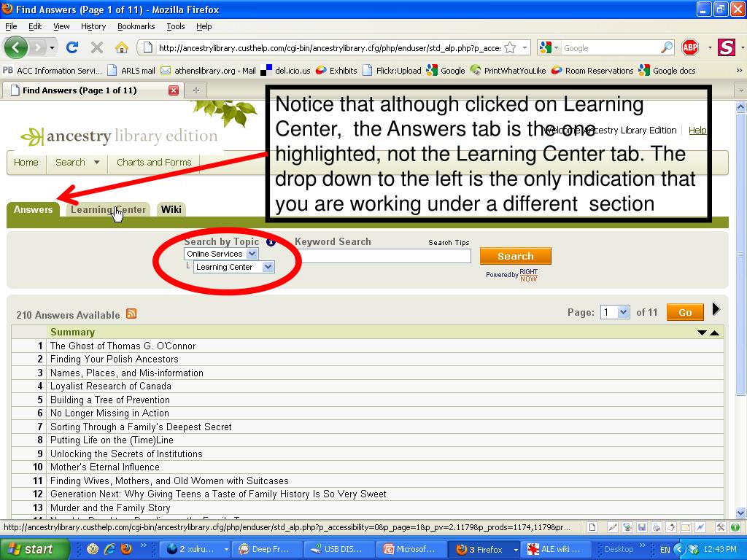Click the globe icon in status bar
The width and height of the screenshot is (747, 560).
click(627, 527)
